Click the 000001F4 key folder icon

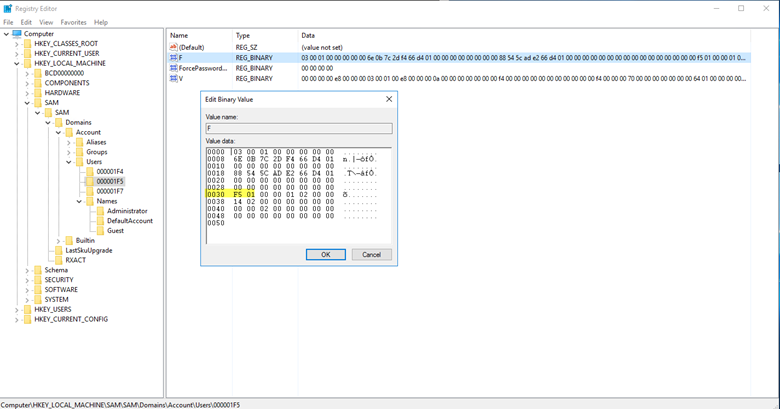point(90,172)
